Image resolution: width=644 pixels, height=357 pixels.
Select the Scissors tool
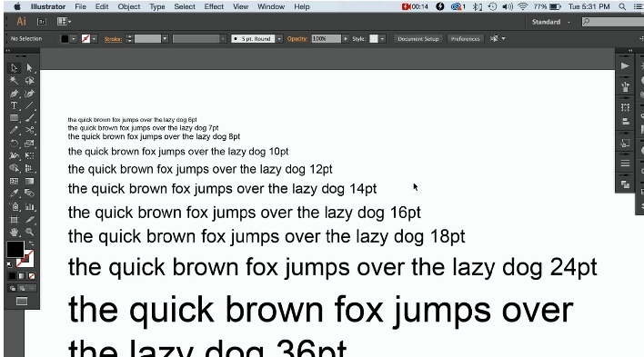pos(29,131)
